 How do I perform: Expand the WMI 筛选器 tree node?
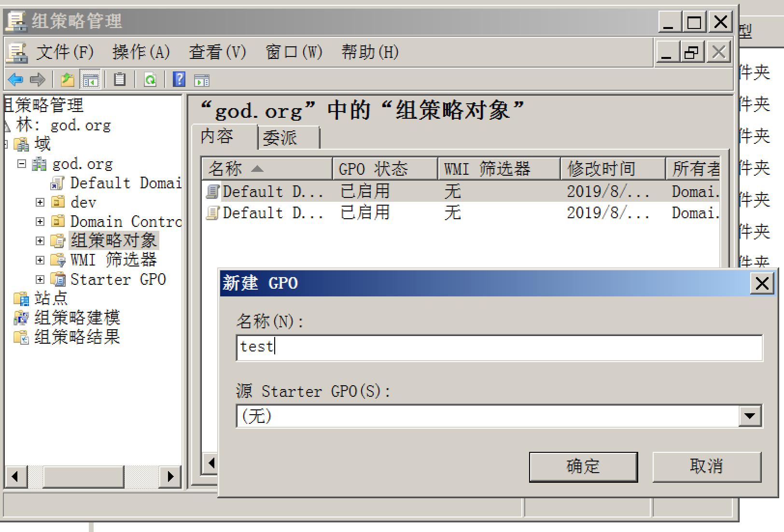(40, 260)
